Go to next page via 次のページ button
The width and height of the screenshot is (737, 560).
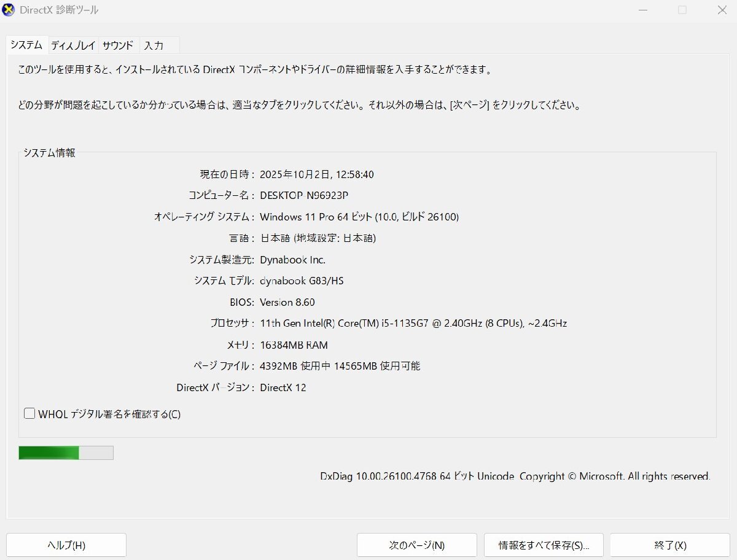click(416, 545)
